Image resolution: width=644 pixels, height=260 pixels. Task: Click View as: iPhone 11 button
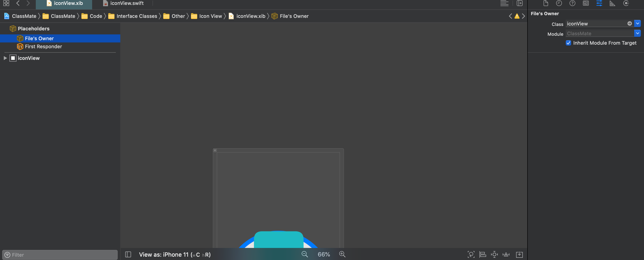174,254
